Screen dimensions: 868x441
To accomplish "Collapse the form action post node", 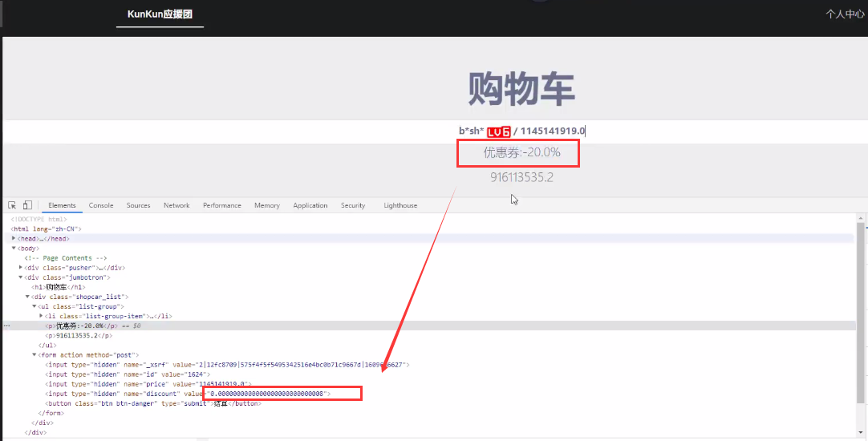I will point(34,355).
